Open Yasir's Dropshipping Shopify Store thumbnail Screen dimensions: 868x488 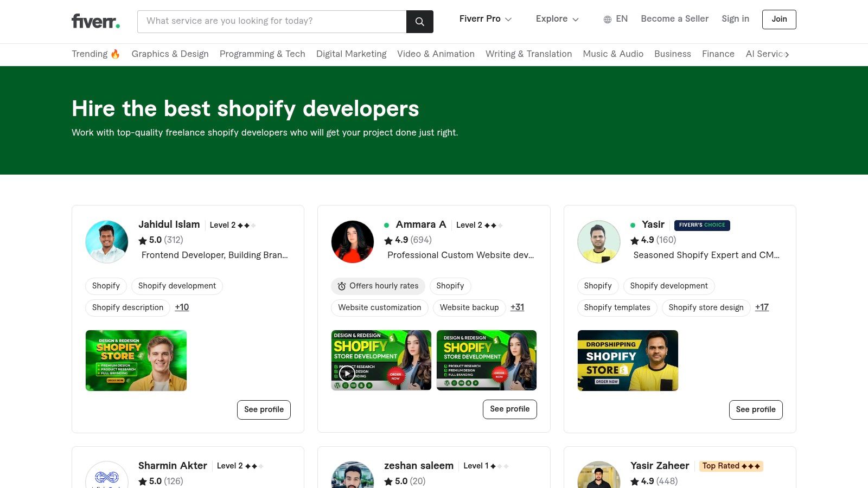(x=628, y=361)
